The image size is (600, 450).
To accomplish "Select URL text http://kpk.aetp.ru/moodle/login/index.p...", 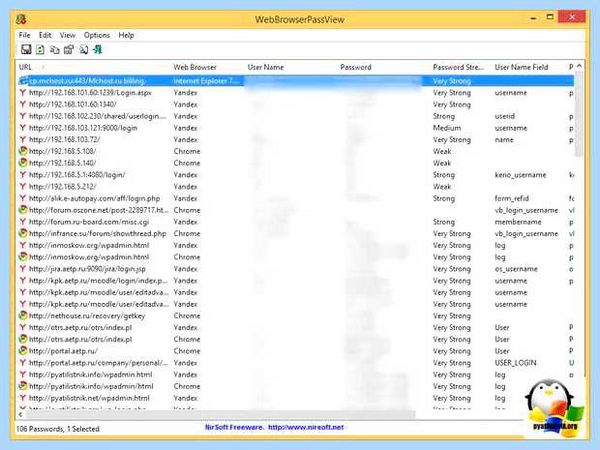I will pyautogui.click(x=98, y=280).
